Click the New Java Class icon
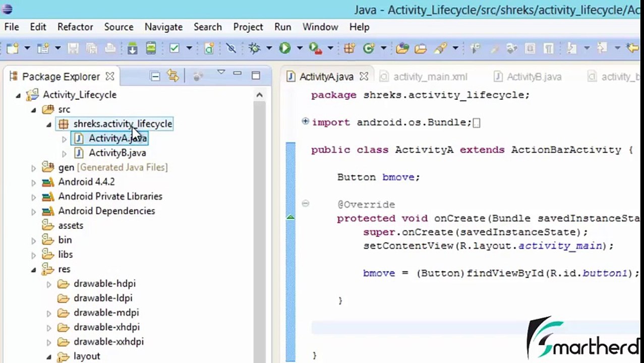Image resolution: width=644 pixels, height=363 pixels. click(x=369, y=48)
